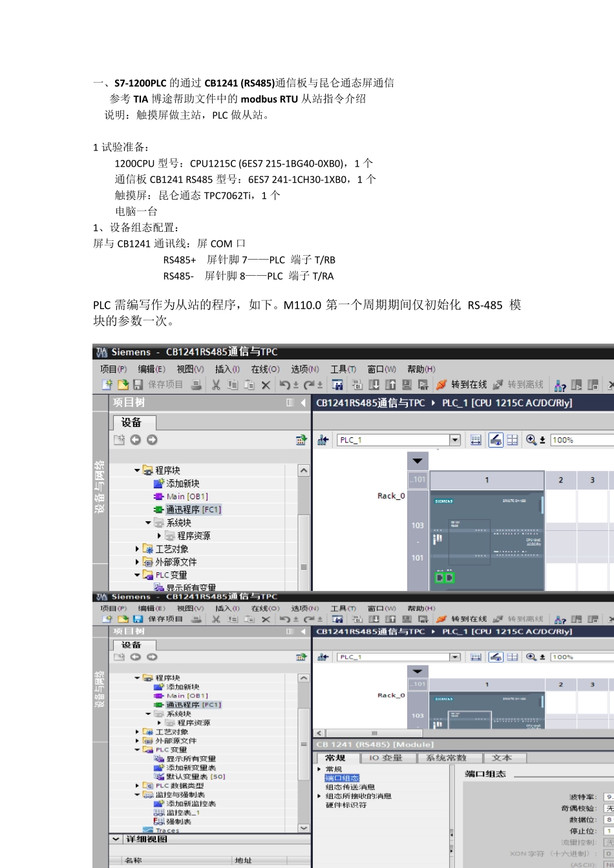
Task: Open the 选项(N) menu in lower TIA window
Action: [x=305, y=608]
